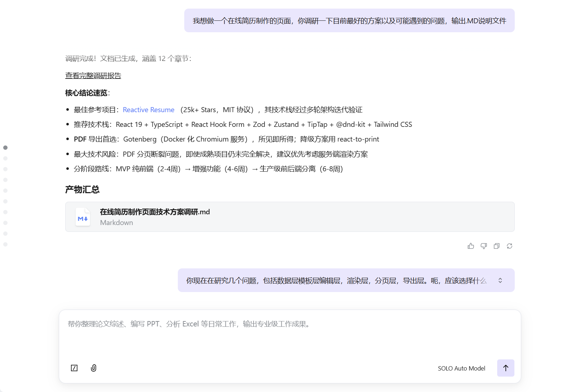
Task: Like the response with thumbs up
Action: tap(471, 246)
